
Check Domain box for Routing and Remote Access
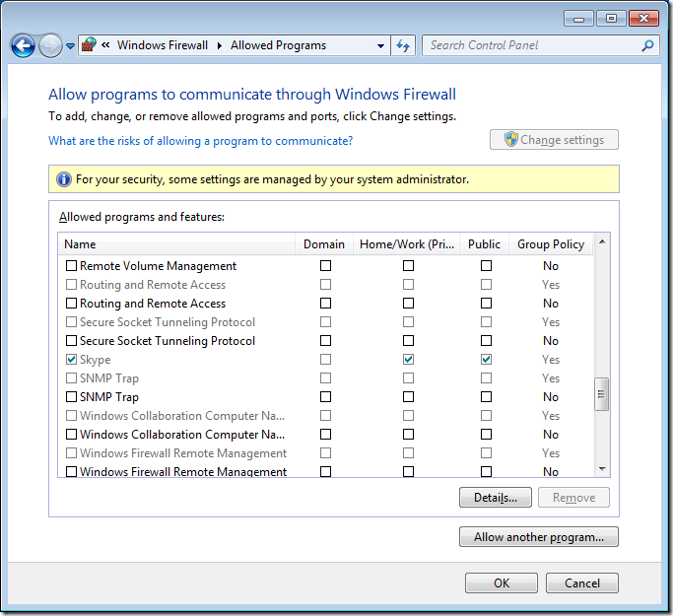(x=325, y=304)
